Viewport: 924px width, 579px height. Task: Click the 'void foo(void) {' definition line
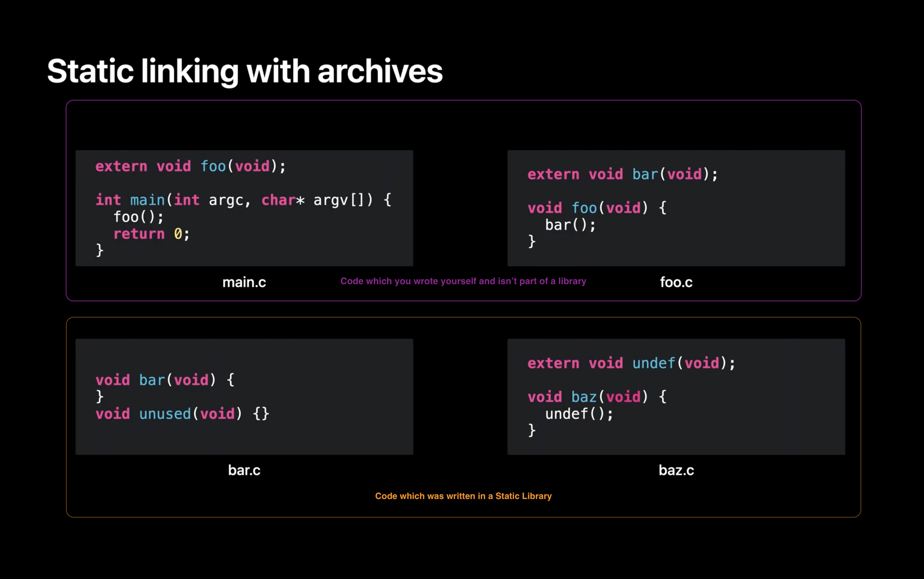597,208
